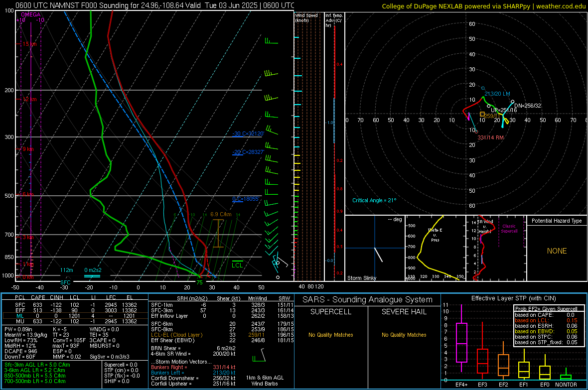Click the 213/20 LM hodograph label
Screen dimensions: 588x390
point(497,94)
